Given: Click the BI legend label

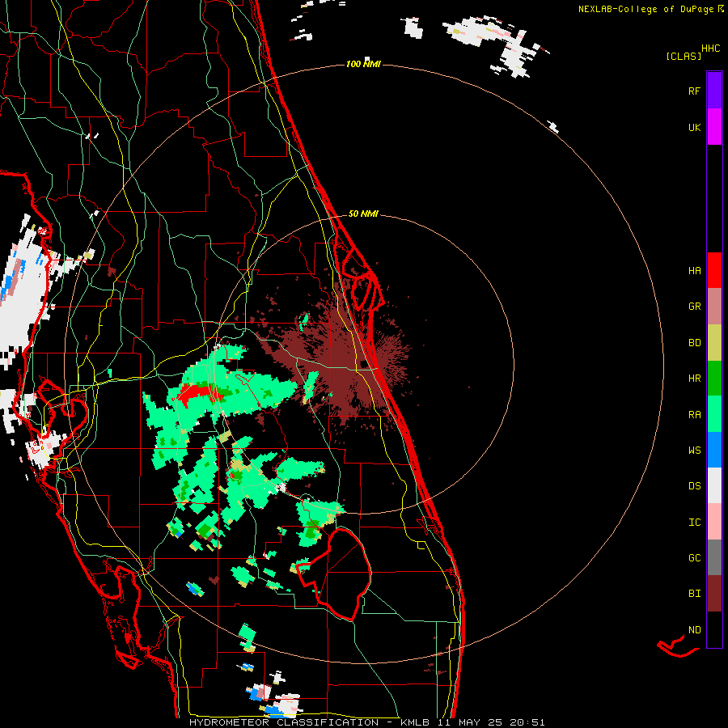Looking at the screenshot, I should pyautogui.click(x=694, y=594).
